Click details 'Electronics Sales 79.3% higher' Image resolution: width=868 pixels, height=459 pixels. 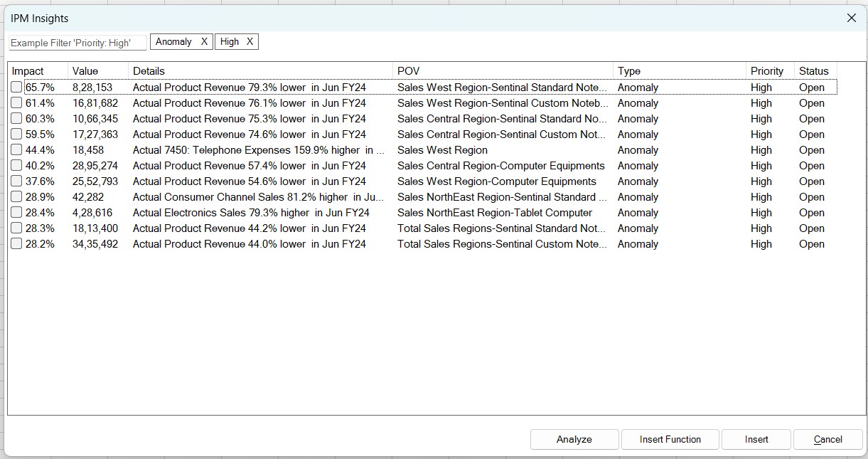tap(251, 213)
